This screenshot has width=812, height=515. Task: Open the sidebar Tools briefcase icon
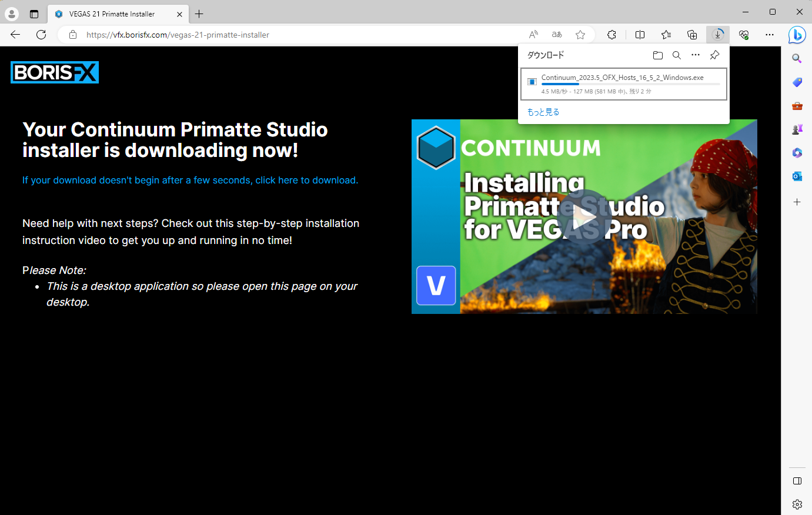click(797, 106)
